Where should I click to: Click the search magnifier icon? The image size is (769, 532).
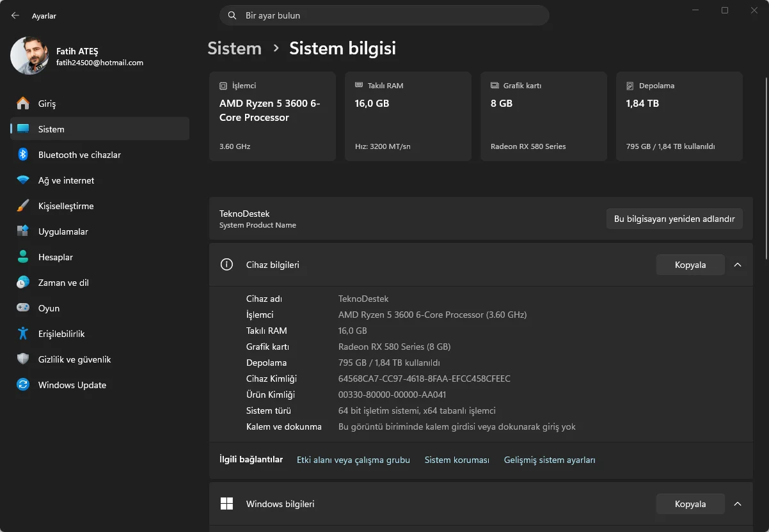[x=232, y=15]
